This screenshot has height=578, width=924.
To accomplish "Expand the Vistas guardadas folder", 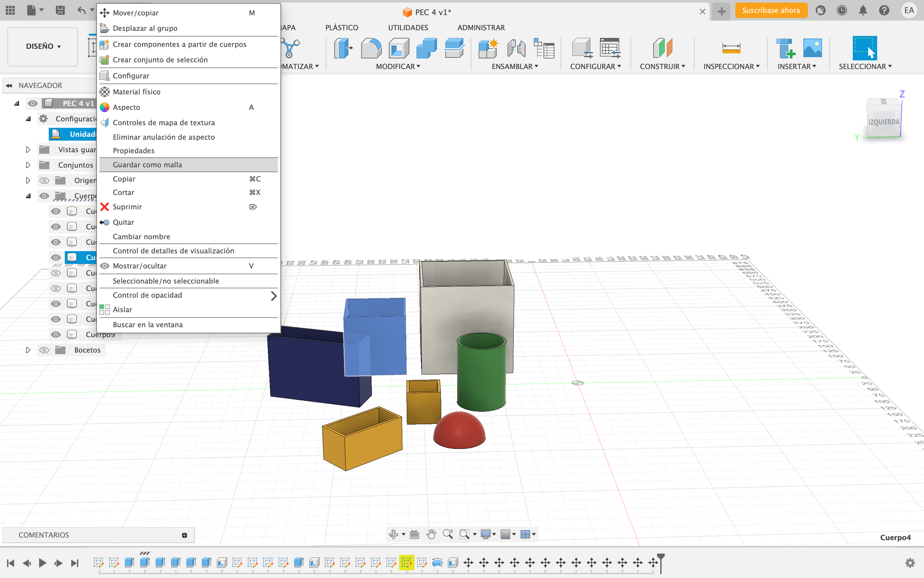I will 28,150.
